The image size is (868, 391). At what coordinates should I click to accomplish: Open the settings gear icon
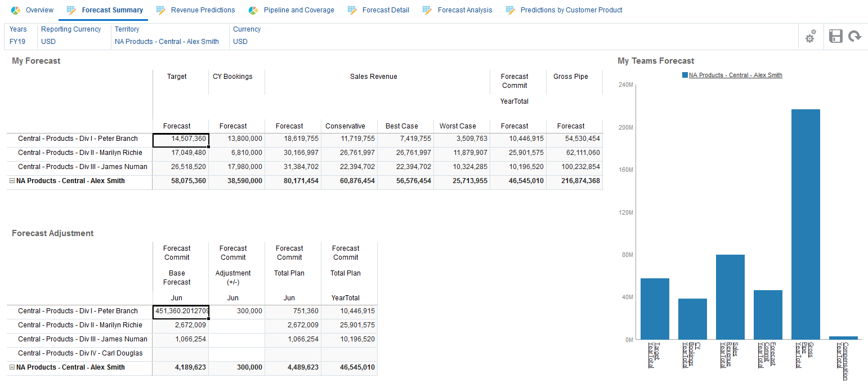(x=811, y=36)
